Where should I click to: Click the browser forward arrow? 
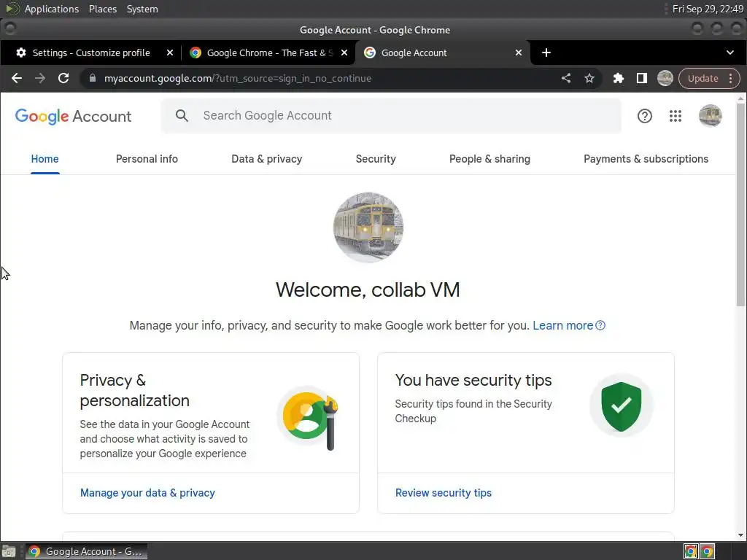[40, 78]
